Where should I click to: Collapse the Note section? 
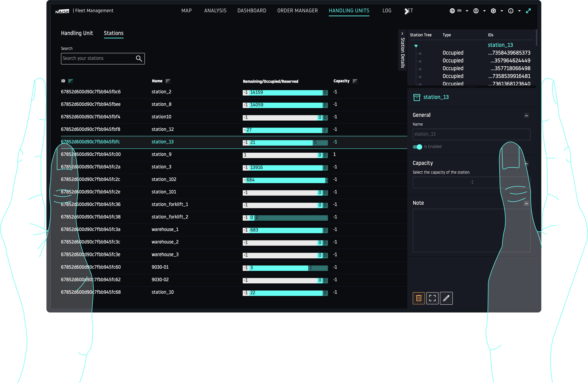(526, 204)
